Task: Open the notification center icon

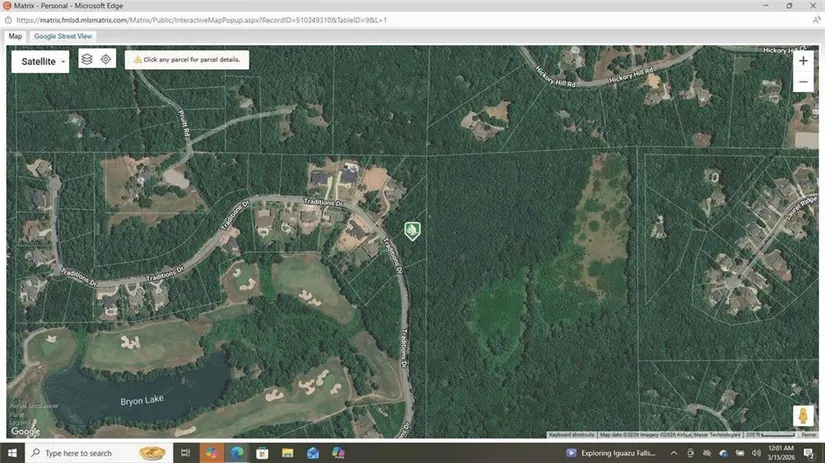Action: point(808,453)
